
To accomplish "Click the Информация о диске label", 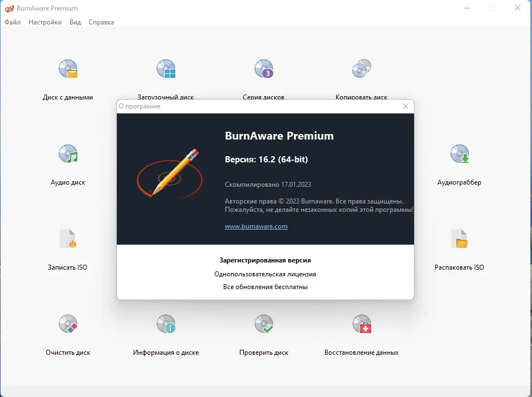I will (166, 353).
